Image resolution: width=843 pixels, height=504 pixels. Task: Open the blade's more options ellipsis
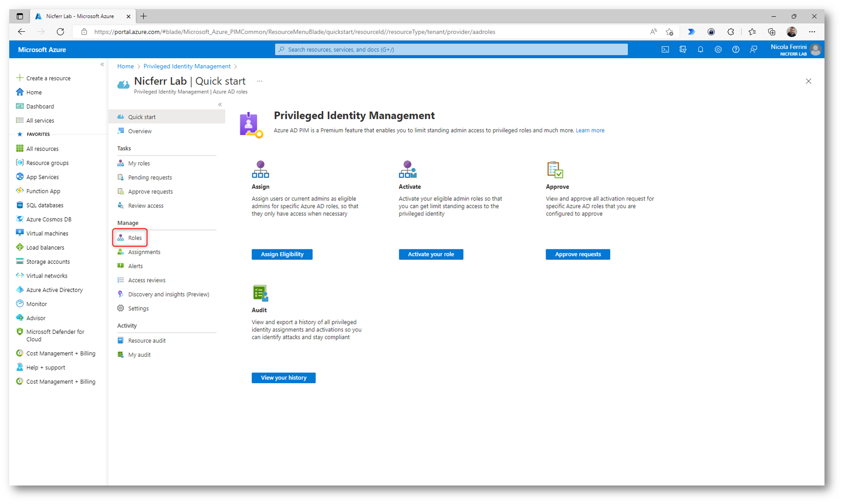(x=260, y=81)
